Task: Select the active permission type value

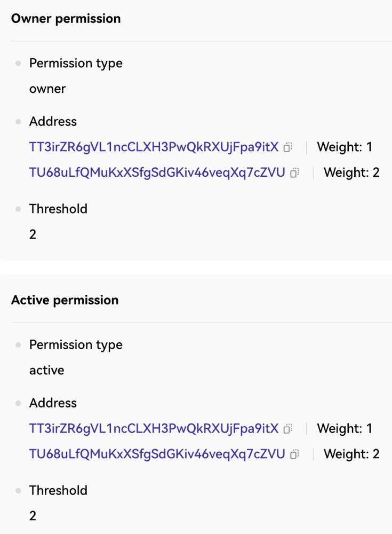Action: click(47, 370)
